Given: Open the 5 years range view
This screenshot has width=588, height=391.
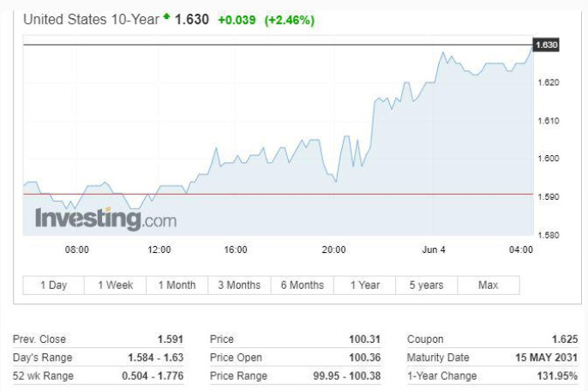Looking at the screenshot, I should pyautogui.click(x=426, y=286).
